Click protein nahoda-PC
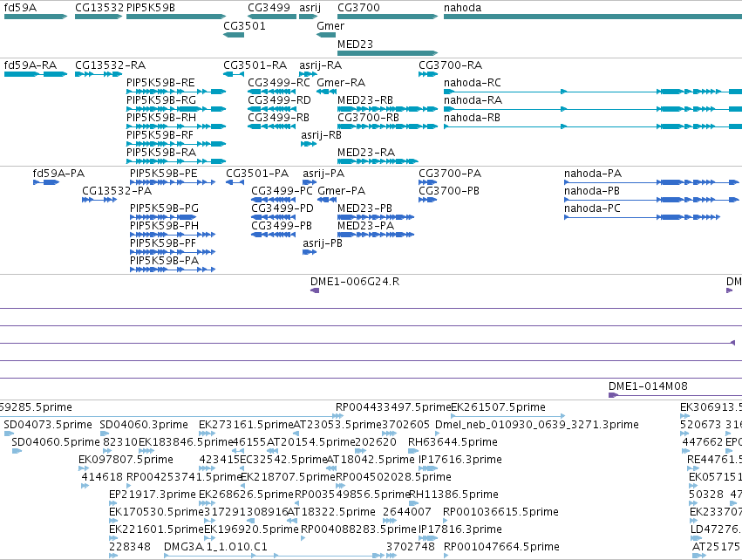Image resolution: width=742 pixels, height=560 pixels. click(592, 208)
